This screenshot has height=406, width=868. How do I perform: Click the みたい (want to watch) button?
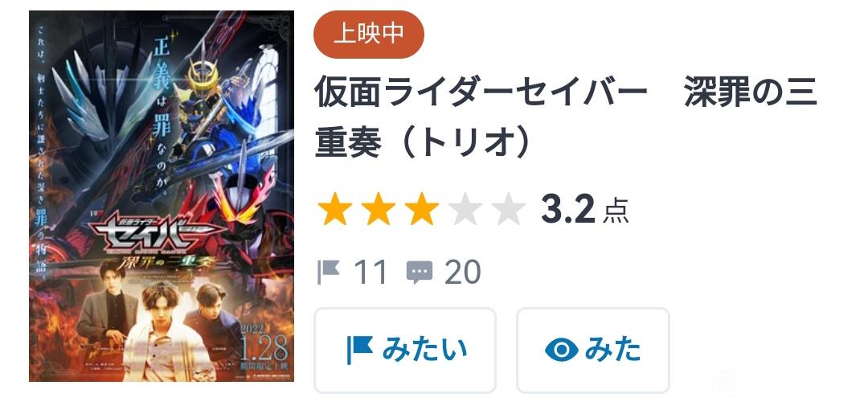click(x=404, y=350)
